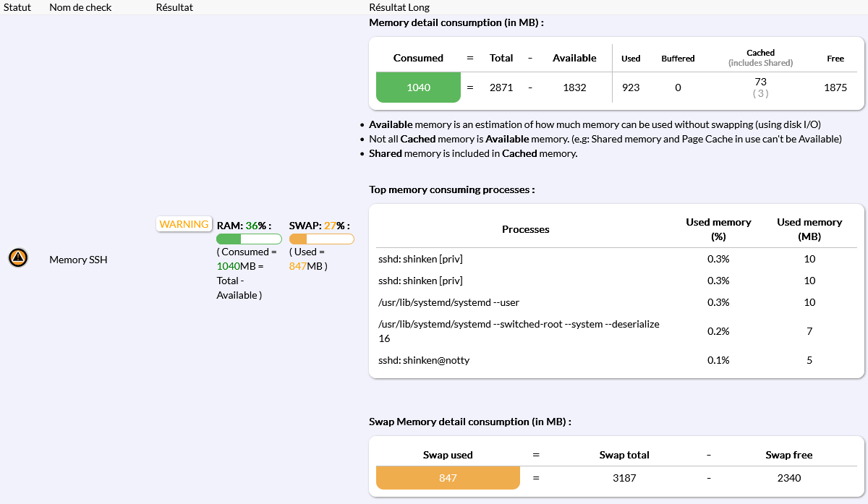The image size is (868, 504).
Task: Click the Résultat Long column header
Action: coord(399,7)
